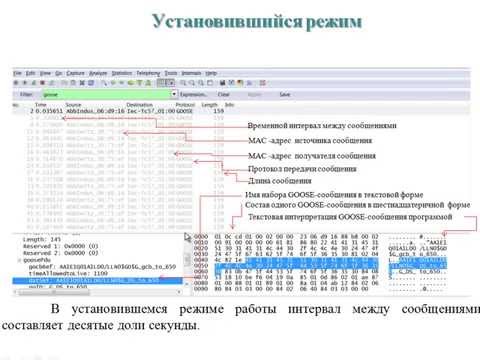Viewport: 480px width, 360px height.
Task: Sort by the Length column header
Action: (x=209, y=105)
